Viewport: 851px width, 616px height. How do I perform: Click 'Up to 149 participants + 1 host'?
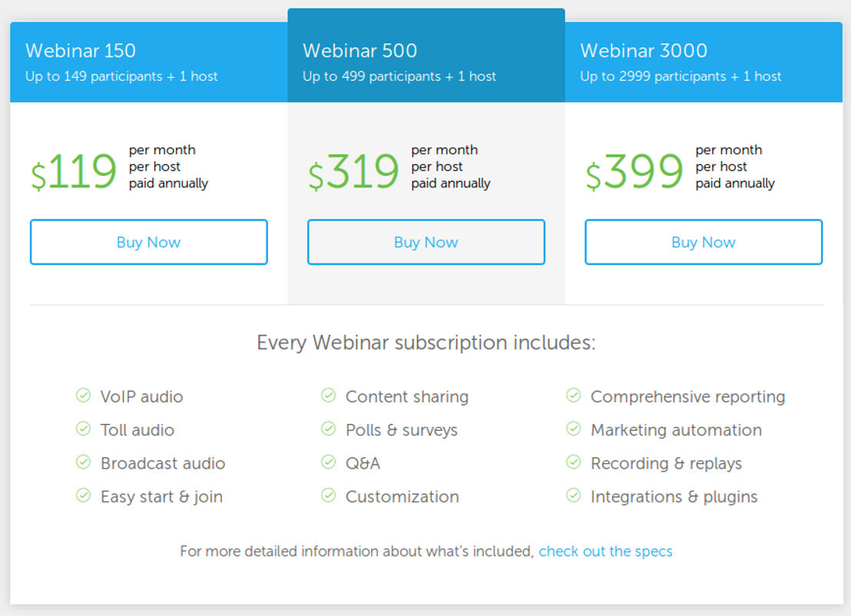tap(121, 77)
